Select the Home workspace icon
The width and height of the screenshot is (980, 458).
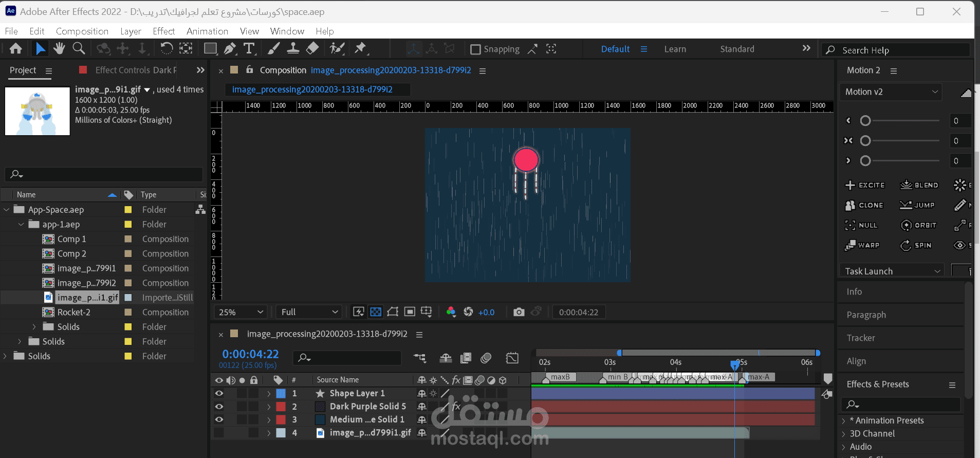click(x=16, y=49)
